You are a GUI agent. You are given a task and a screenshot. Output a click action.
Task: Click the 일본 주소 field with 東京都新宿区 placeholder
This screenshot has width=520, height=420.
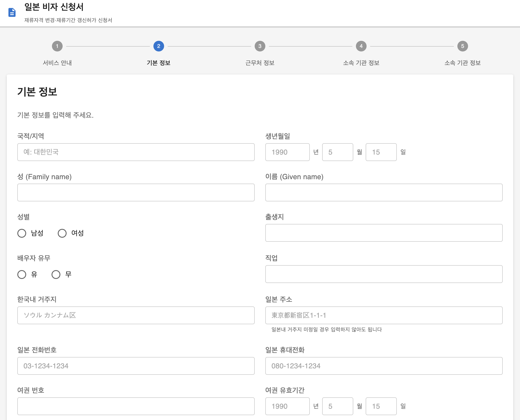click(x=384, y=315)
